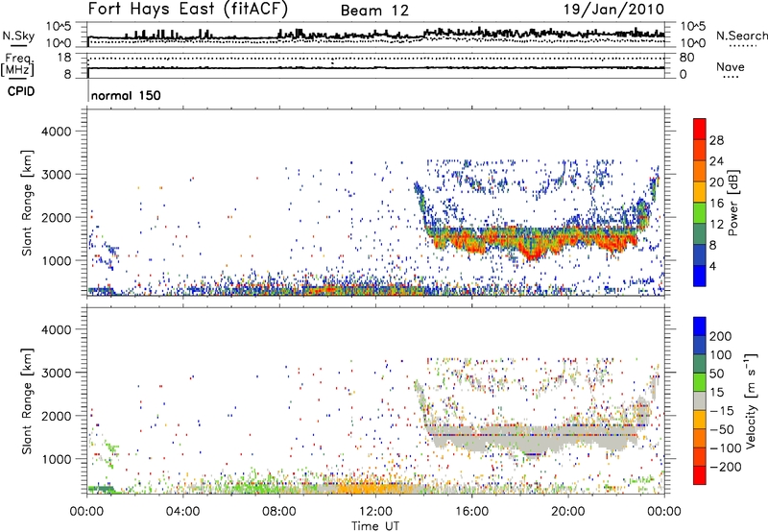
Task: Pick the light green 12–16 dB Power segment
Action: pos(700,213)
